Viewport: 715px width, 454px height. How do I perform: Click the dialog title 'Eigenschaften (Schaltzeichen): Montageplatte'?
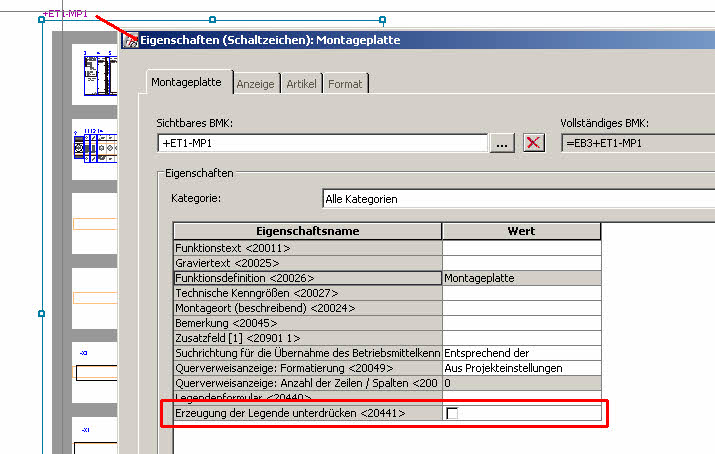270,40
